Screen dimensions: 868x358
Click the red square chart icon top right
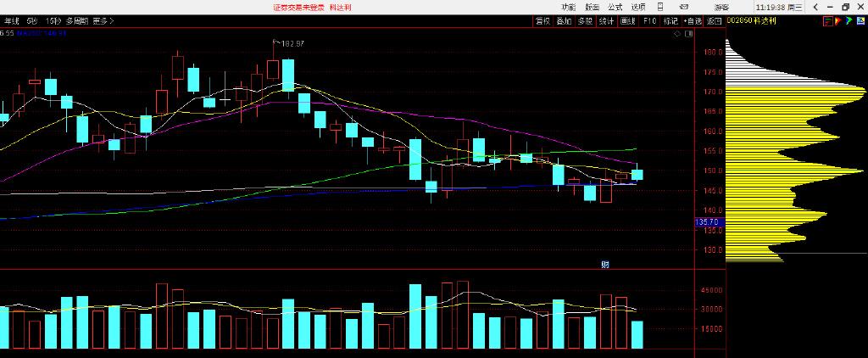click(x=828, y=21)
